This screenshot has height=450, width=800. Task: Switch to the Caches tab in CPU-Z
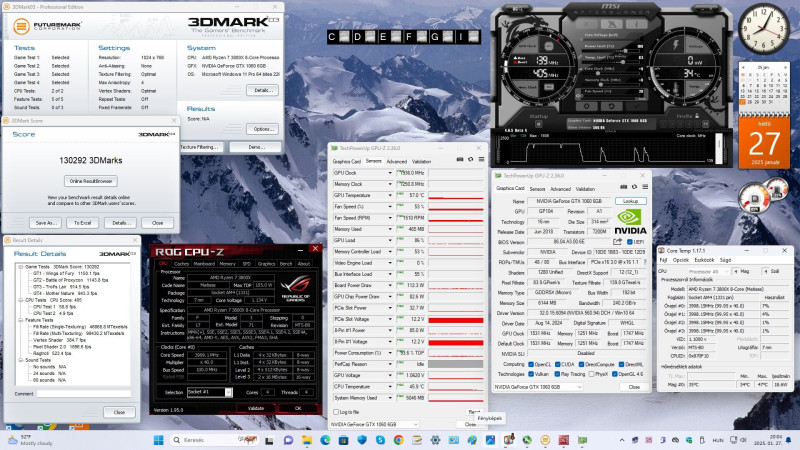[181, 264]
